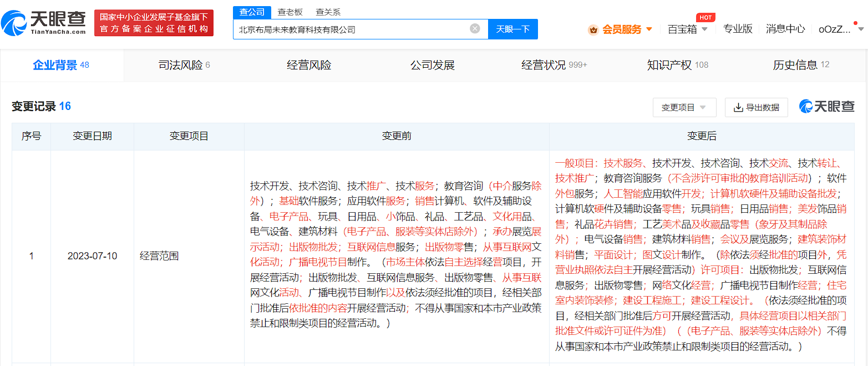Click the red 国家中小企业发展子基金旗下 banner
The width and height of the screenshot is (868, 366).
tap(154, 23)
